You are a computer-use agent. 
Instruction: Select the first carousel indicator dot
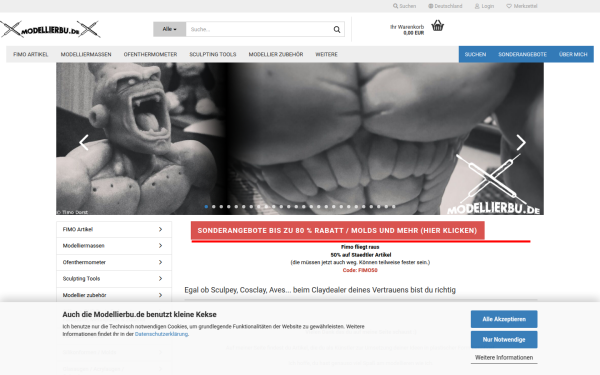click(206, 207)
